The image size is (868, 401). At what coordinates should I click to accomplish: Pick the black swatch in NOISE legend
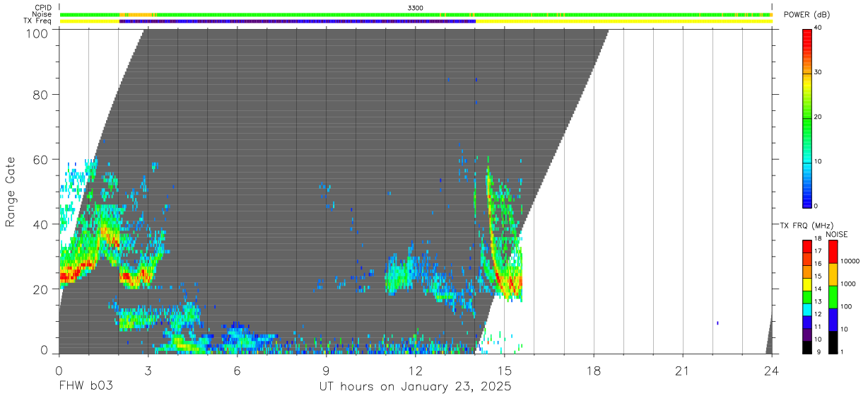point(833,342)
